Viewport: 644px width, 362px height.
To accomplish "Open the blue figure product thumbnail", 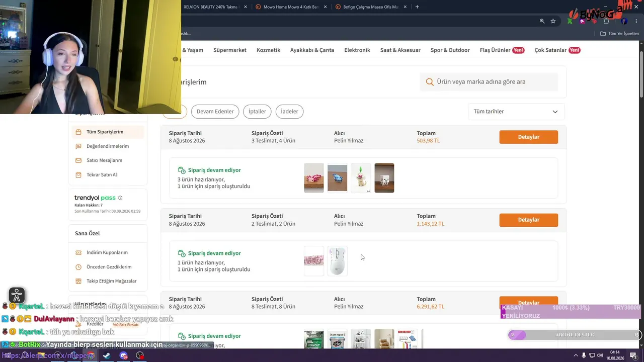I will tap(338, 178).
